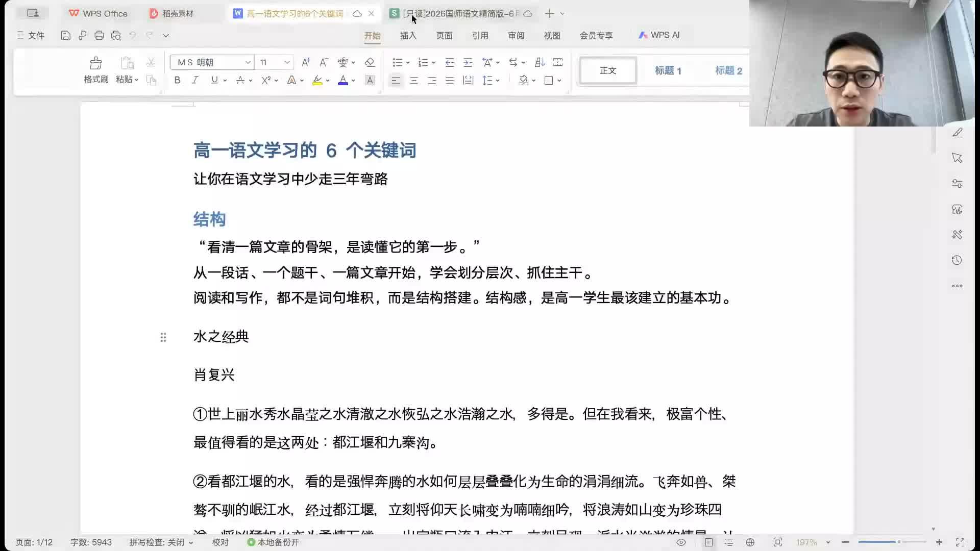980x551 pixels.
Task: Apply the 标题 1 style
Action: point(668,70)
